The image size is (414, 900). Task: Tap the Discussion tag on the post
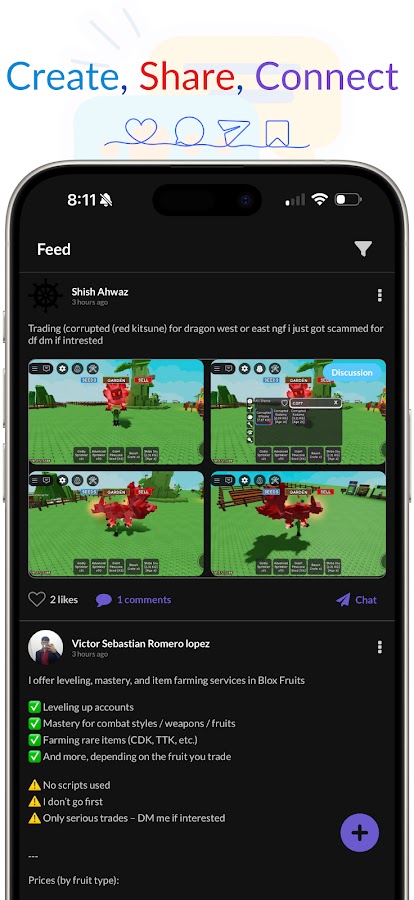tap(352, 373)
